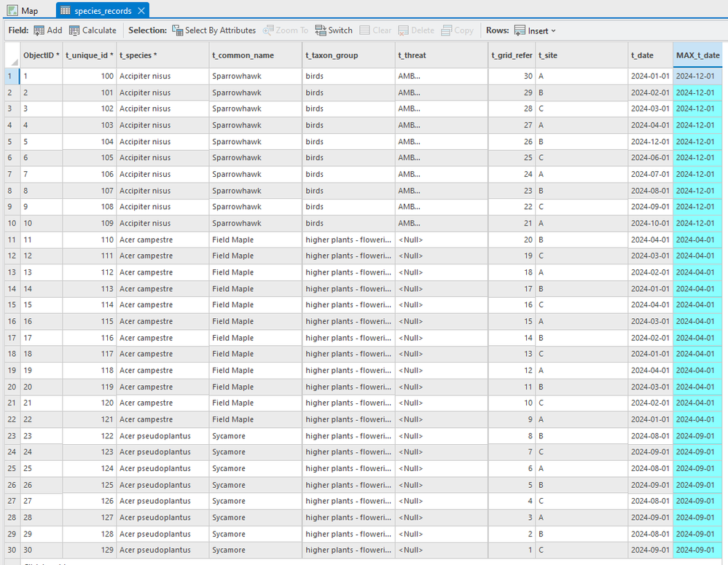The image size is (728, 565).
Task: Select the MAX_t_date column header
Action: pos(698,55)
